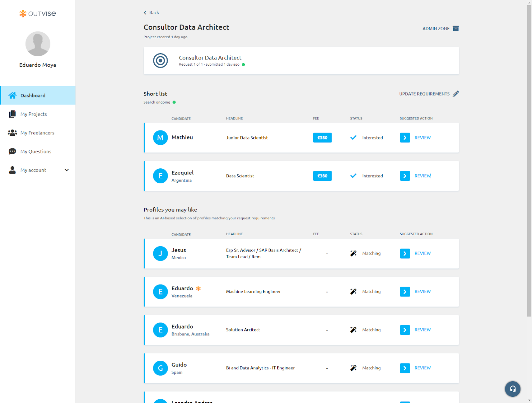Screen dimensions: 532x403
Task: Click Guido's avatar circle
Action: click(x=160, y=368)
